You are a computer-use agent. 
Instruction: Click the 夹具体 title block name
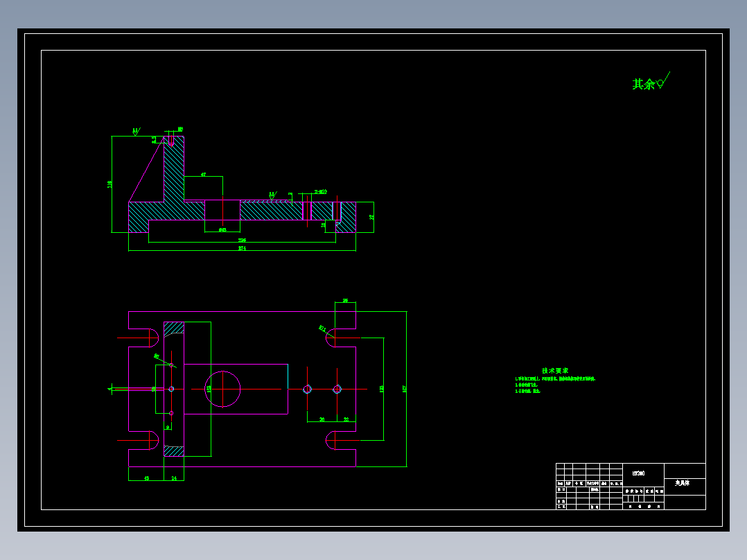pos(682,483)
